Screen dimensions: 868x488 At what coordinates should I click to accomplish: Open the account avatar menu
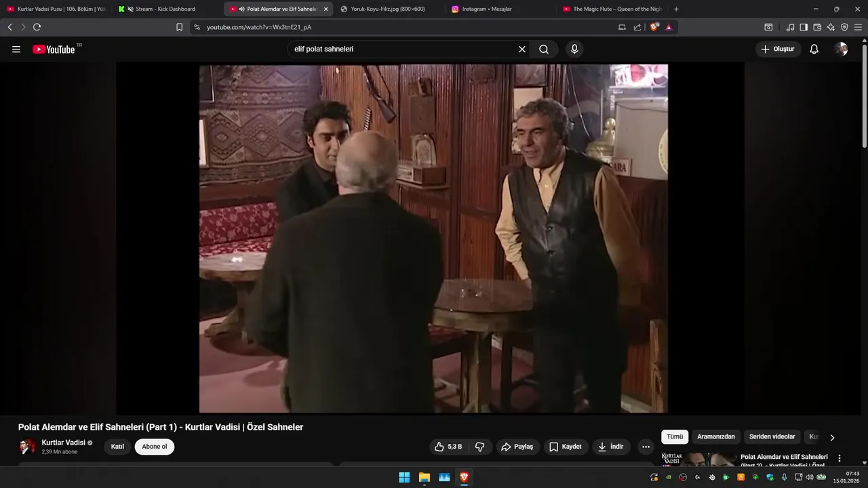coord(841,49)
